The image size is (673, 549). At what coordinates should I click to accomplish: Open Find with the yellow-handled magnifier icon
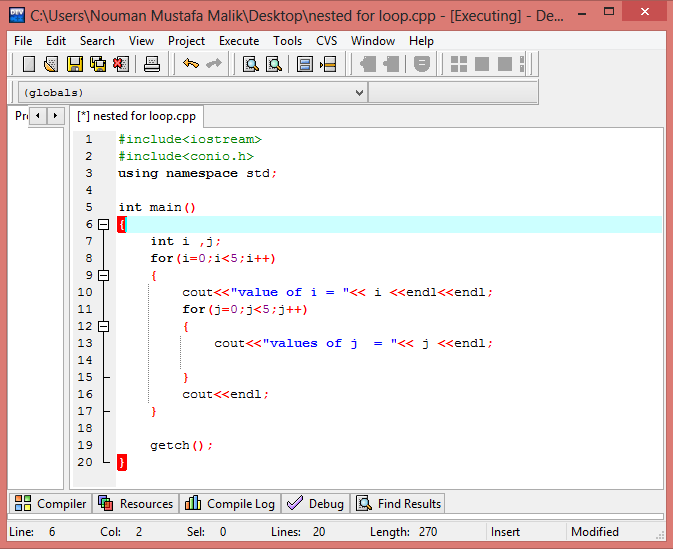coord(251,64)
